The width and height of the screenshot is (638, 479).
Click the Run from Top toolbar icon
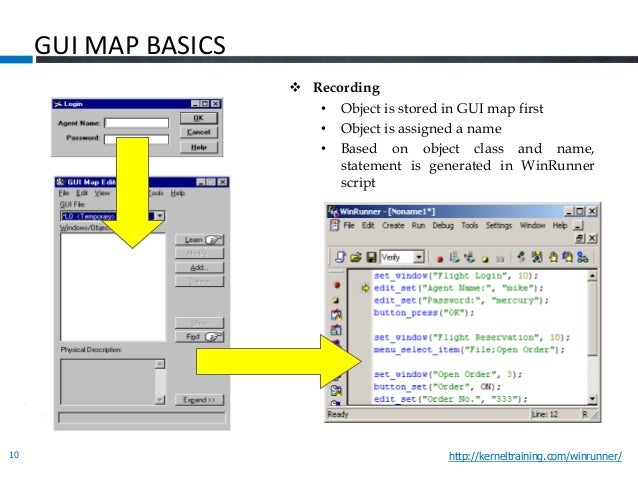click(x=454, y=257)
